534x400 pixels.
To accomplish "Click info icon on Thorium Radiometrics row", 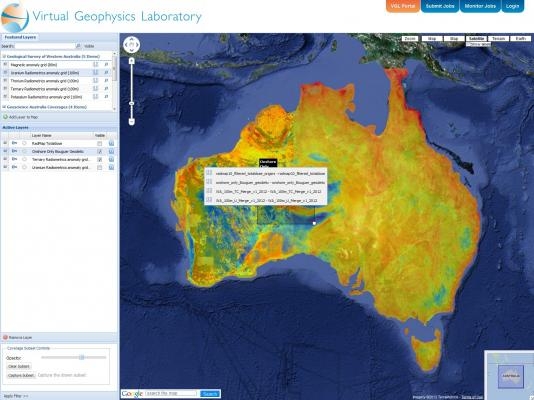I will [x=96, y=81].
